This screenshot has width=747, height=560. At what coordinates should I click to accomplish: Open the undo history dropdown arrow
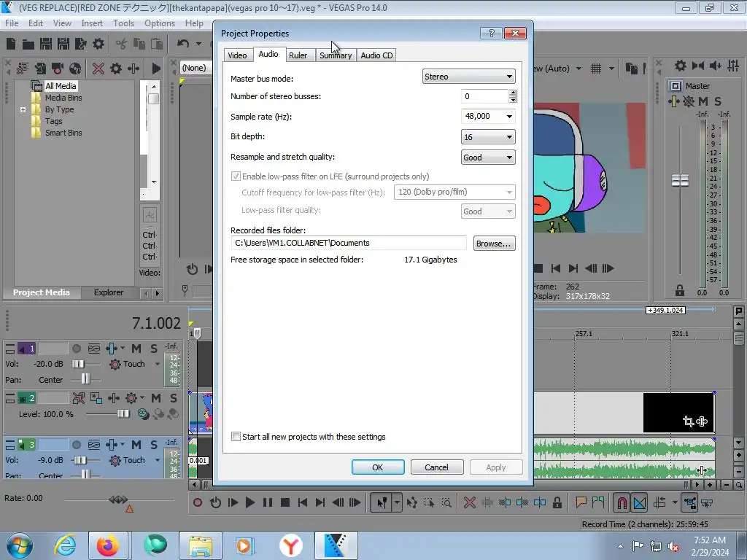tap(198, 44)
